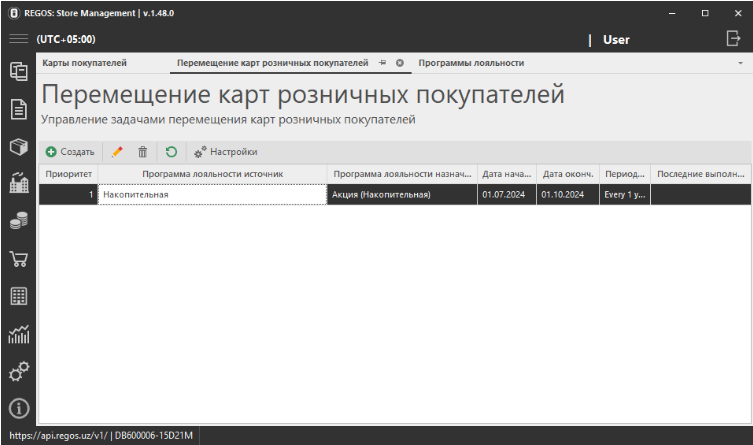The height and width of the screenshot is (445, 753).
Task: Click the trash delete toolbar icon
Action: (143, 152)
